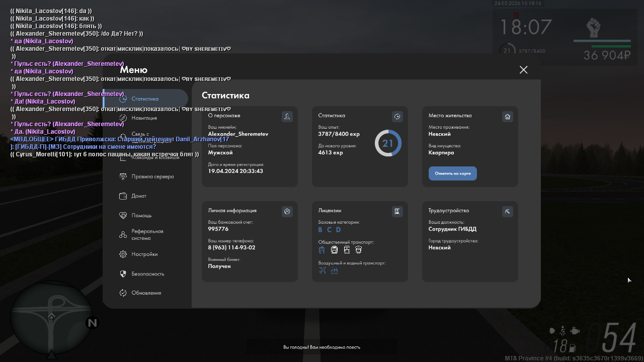Screen dimensions: 644x362
Task: Click the blue trolleybus license icon
Action: (322, 250)
